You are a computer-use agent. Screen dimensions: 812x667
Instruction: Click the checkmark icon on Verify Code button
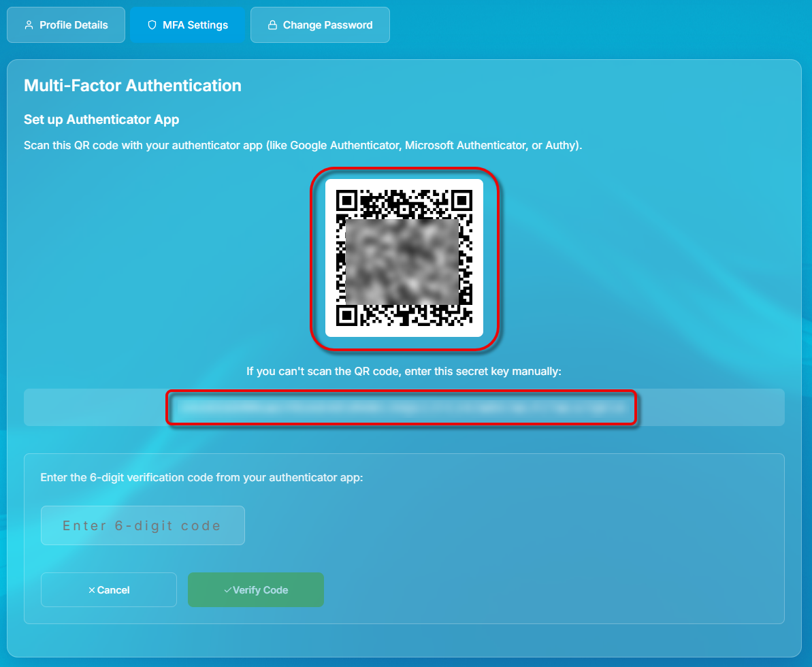(x=229, y=589)
